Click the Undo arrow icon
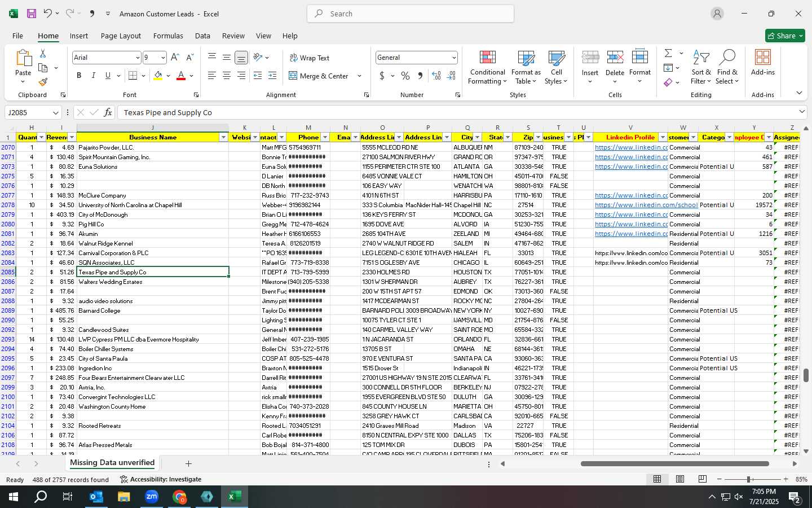Image resolution: width=812 pixels, height=508 pixels. pyautogui.click(x=48, y=14)
